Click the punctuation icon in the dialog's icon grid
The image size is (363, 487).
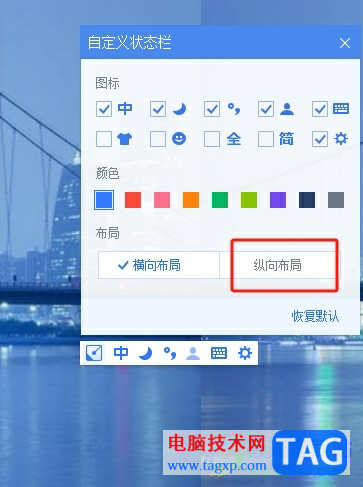point(234,109)
